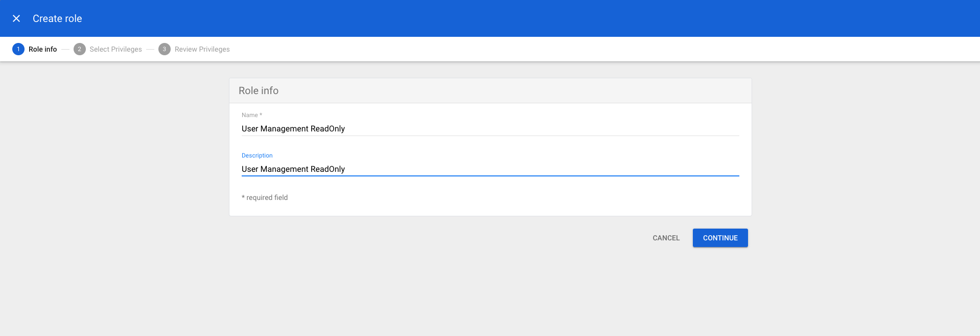The width and height of the screenshot is (980, 336).
Task: Click the Create role page title
Action: click(57, 18)
